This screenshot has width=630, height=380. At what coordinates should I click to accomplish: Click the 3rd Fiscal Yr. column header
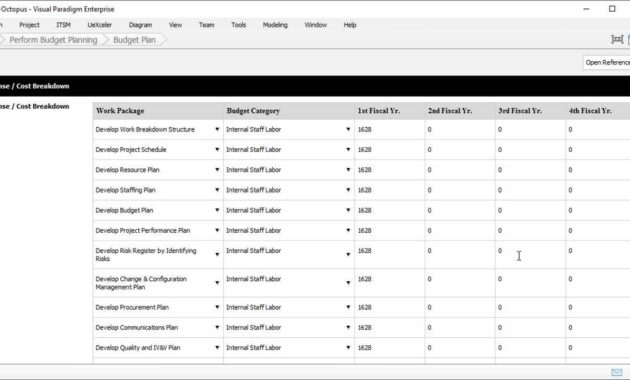click(530, 111)
